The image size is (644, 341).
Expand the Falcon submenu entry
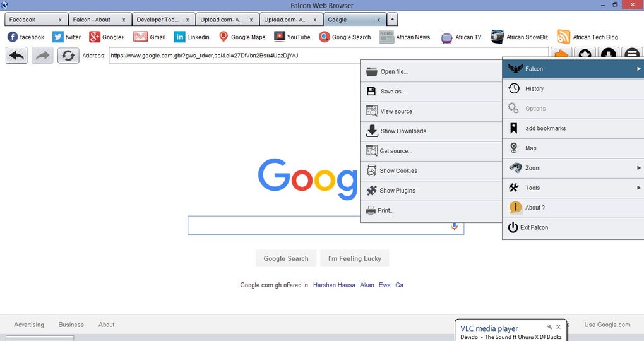pyautogui.click(x=573, y=69)
